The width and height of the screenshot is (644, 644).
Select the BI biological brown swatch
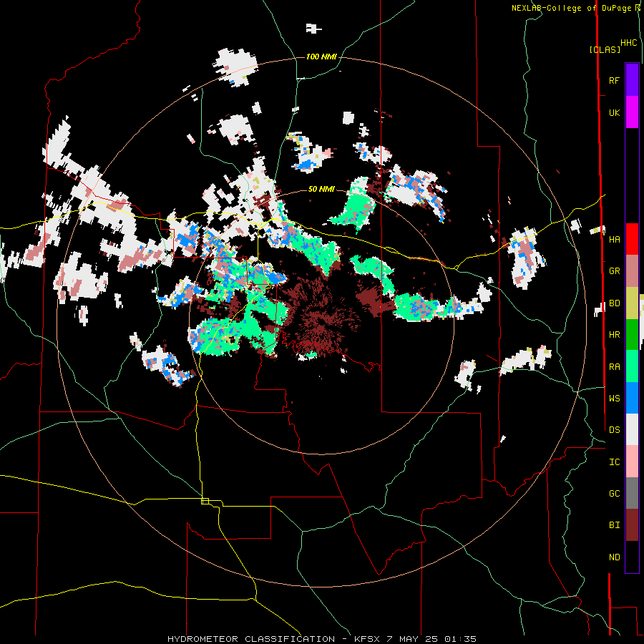click(x=632, y=525)
